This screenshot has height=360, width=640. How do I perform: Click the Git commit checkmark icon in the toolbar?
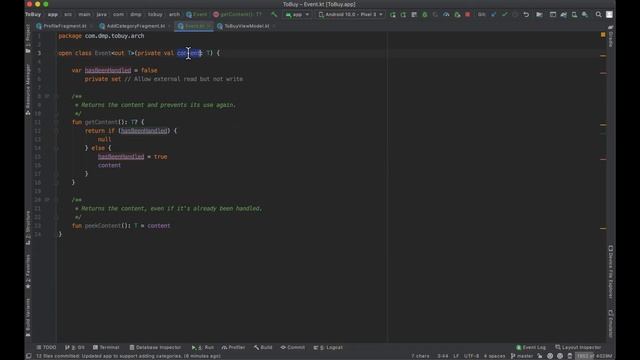(x=504, y=15)
